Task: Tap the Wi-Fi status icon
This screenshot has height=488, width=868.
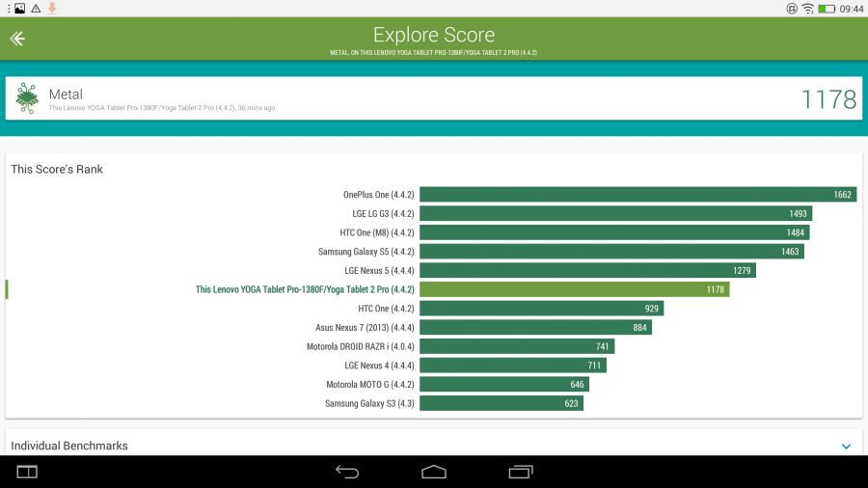Action: click(x=807, y=9)
